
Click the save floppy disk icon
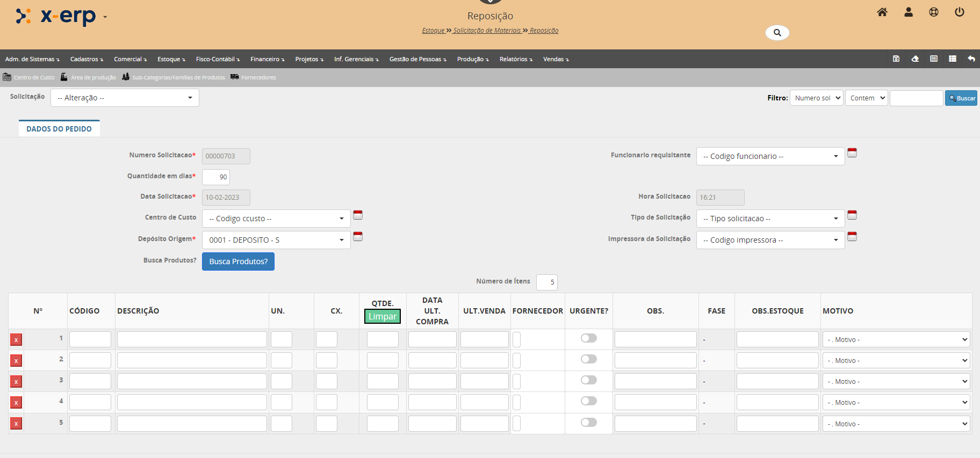896,59
